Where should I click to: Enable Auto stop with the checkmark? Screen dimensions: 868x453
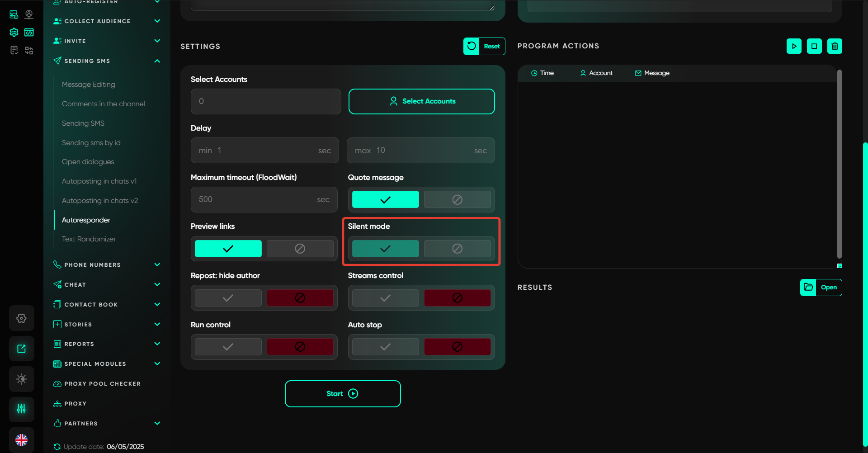[385, 347]
